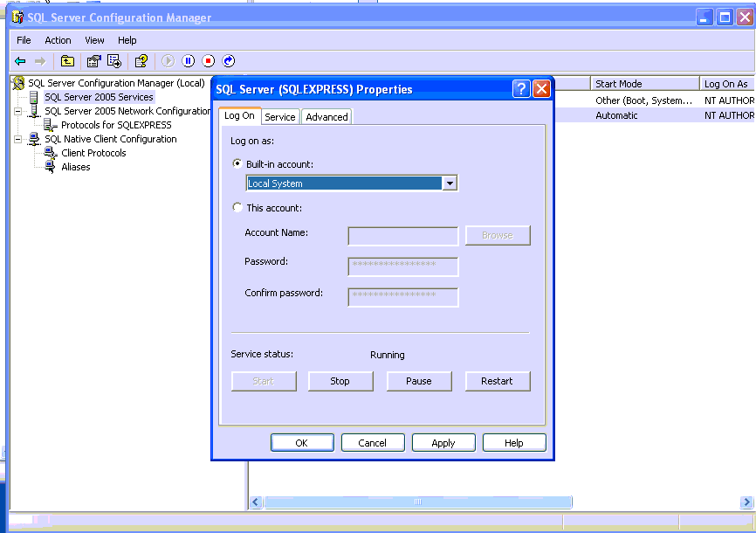Image resolution: width=756 pixels, height=533 pixels.
Task: Click the horizontal scrollbar in services pane
Action: click(417, 502)
